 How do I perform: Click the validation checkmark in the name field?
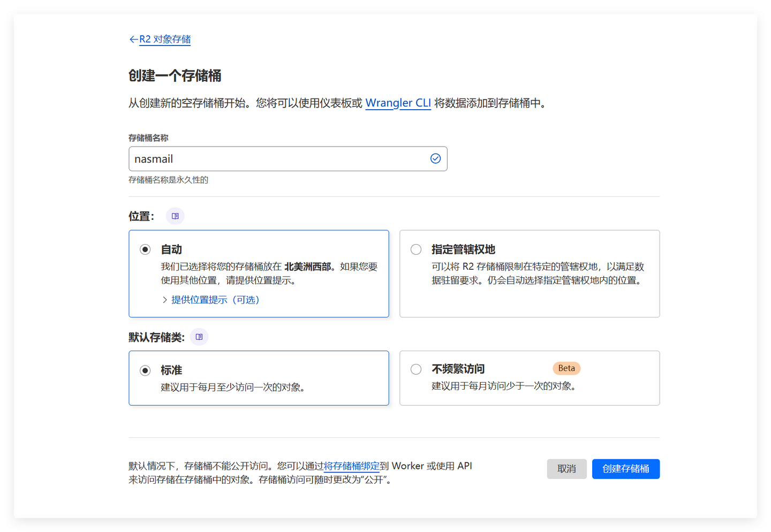tap(436, 158)
